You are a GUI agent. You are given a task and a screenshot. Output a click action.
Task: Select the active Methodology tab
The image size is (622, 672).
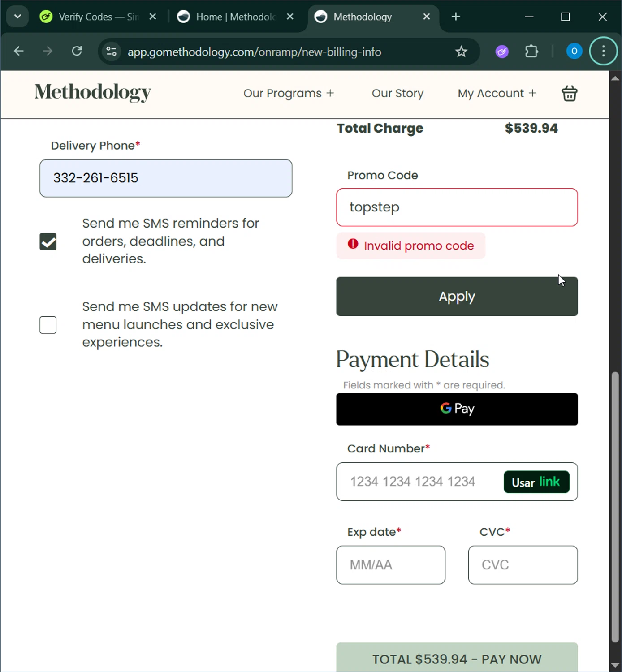(373, 17)
